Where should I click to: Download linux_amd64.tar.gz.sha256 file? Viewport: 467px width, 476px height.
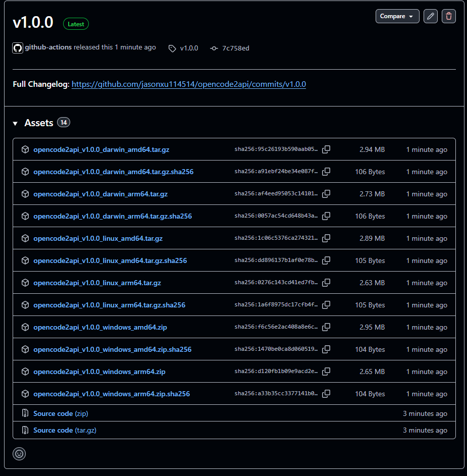click(110, 261)
